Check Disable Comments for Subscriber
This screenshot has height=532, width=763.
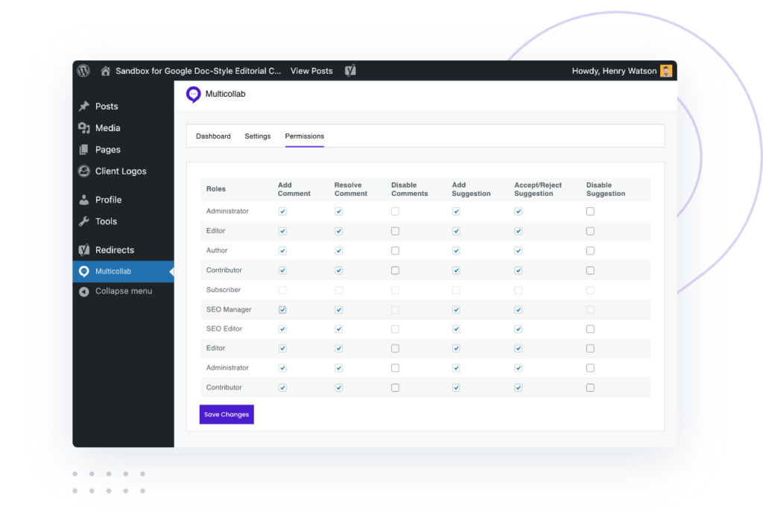(x=395, y=290)
